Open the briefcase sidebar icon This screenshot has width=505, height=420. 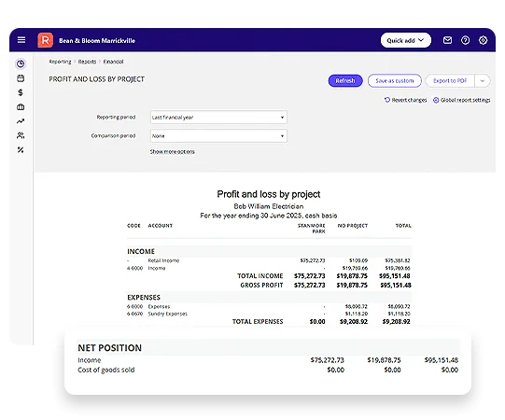(21, 107)
